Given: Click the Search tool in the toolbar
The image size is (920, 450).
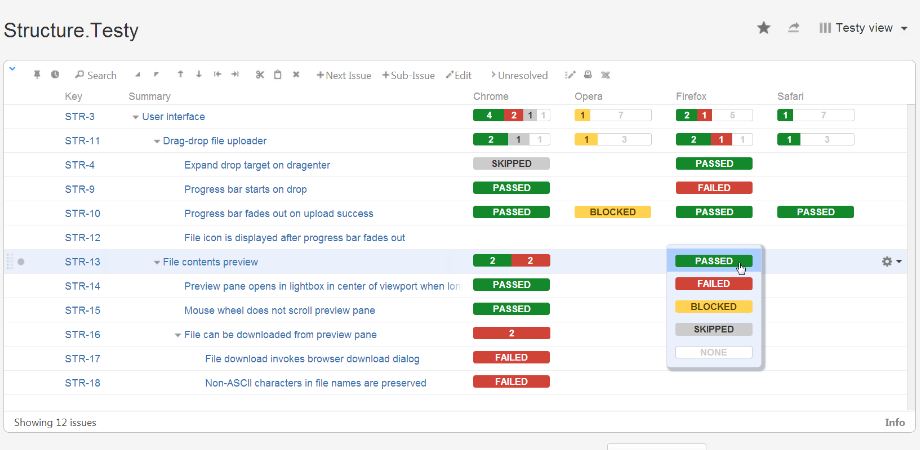Looking at the screenshot, I should (x=96, y=75).
